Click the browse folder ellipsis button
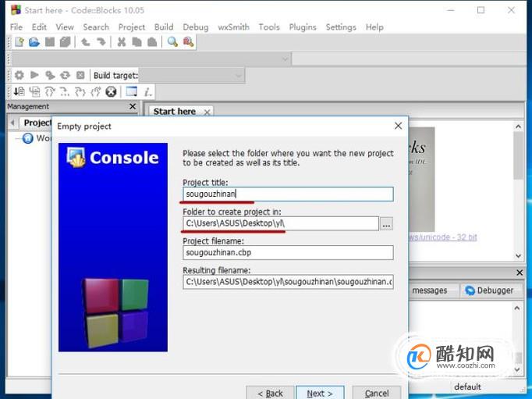Image resolution: width=532 pixels, height=399 pixels. coord(386,224)
